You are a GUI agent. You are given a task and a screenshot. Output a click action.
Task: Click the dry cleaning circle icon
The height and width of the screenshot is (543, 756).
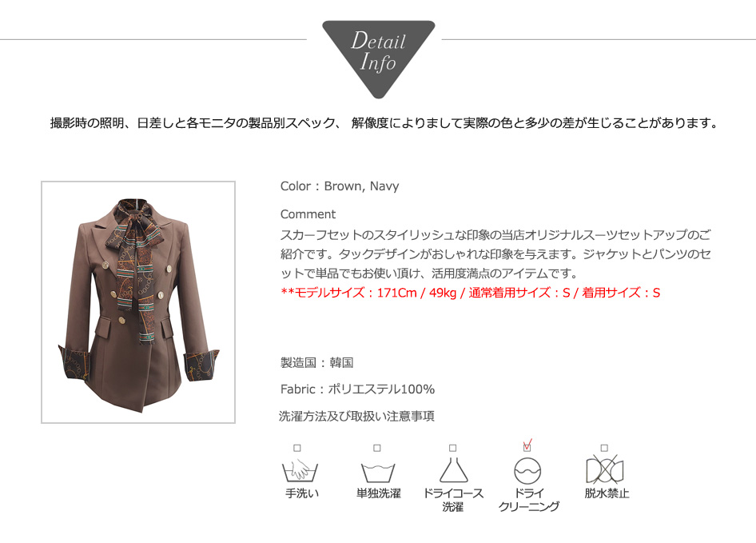[x=527, y=470]
